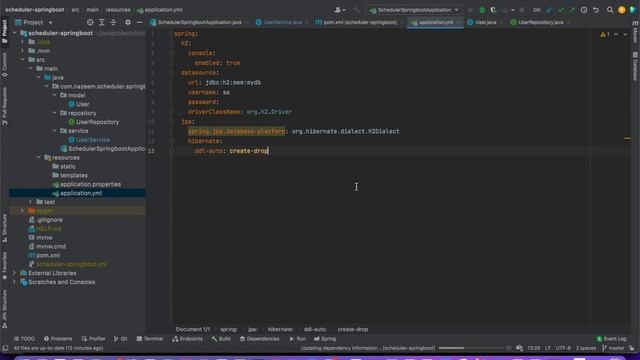Hide the Project tool window

(x=139, y=22)
